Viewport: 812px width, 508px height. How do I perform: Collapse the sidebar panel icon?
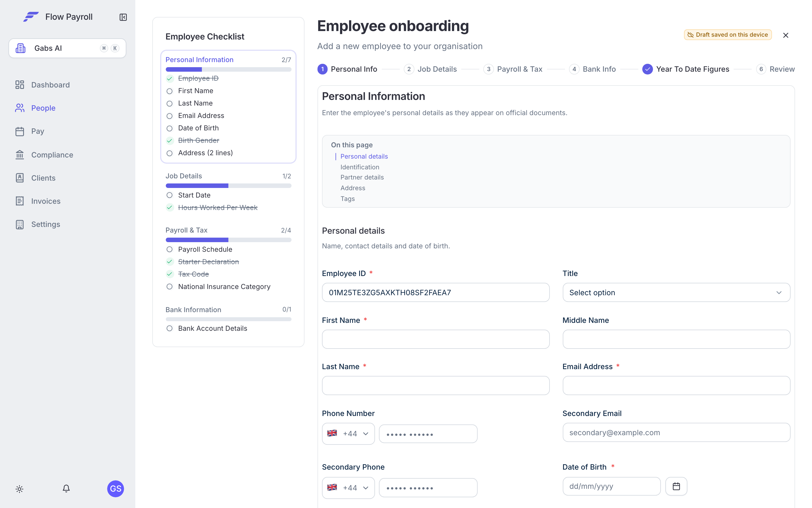click(x=123, y=17)
